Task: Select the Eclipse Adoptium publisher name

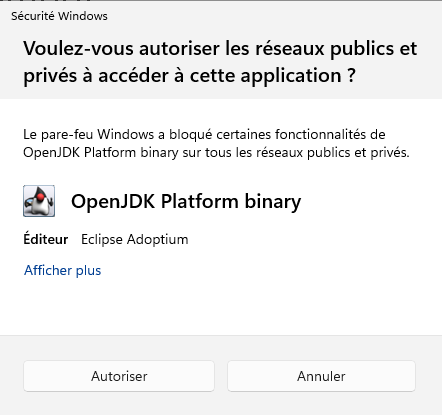Action: tap(135, 240)
